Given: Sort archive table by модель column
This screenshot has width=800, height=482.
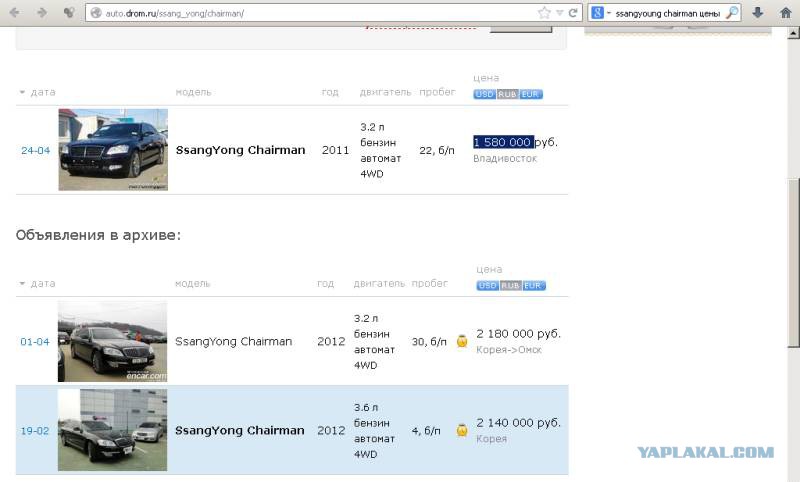Looking at the screenshot, I should (192, 284).
